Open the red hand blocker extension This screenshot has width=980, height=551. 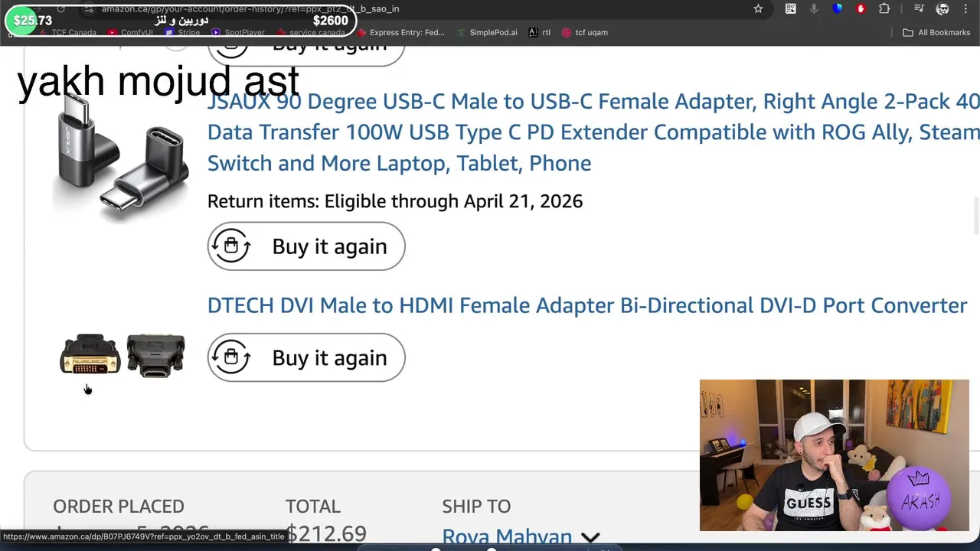point(861,9)
